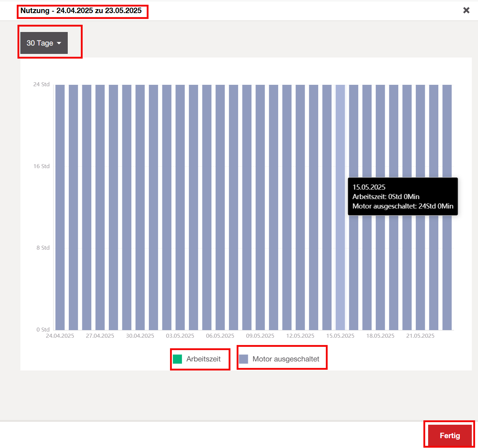
Task: Toggle the Motor ausgeschaltet legend label
Action: pyautogui.click(x=286, y=359)
